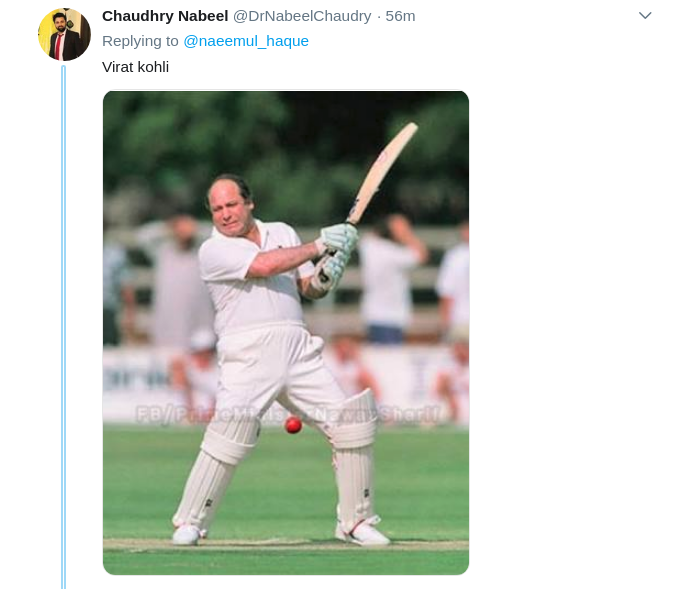
Task: Click the "Replying to" label
Action: [140, 41]
